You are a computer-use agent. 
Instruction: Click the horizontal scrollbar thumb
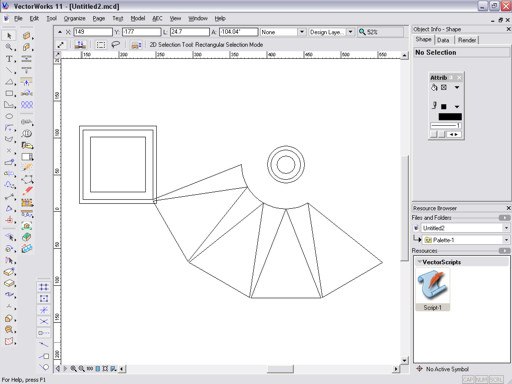click(280, 369)
